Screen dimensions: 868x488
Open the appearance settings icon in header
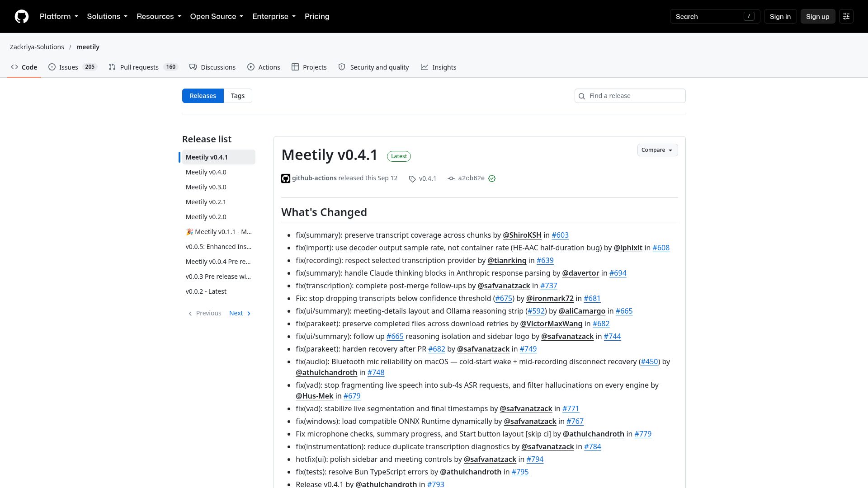pos(846,16)
